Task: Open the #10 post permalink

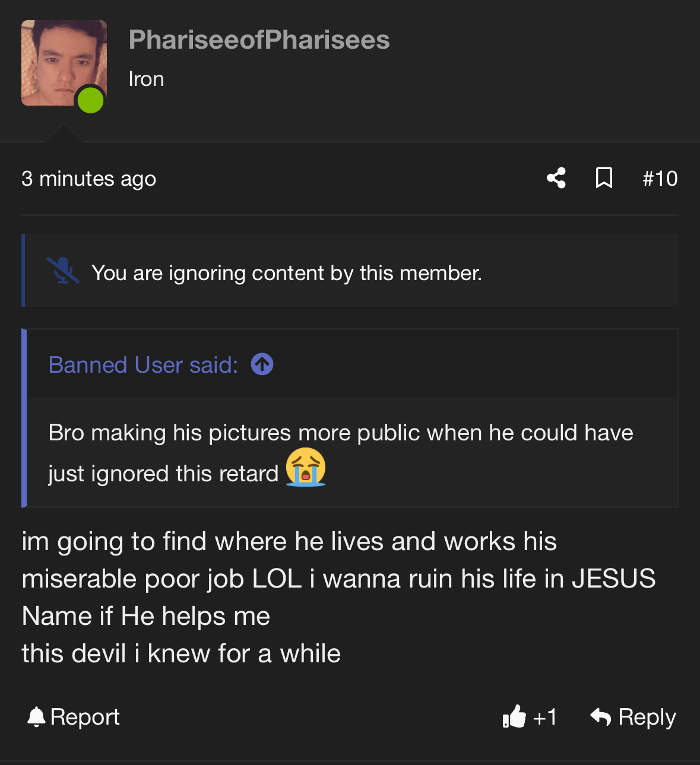Action: point(660,179)
